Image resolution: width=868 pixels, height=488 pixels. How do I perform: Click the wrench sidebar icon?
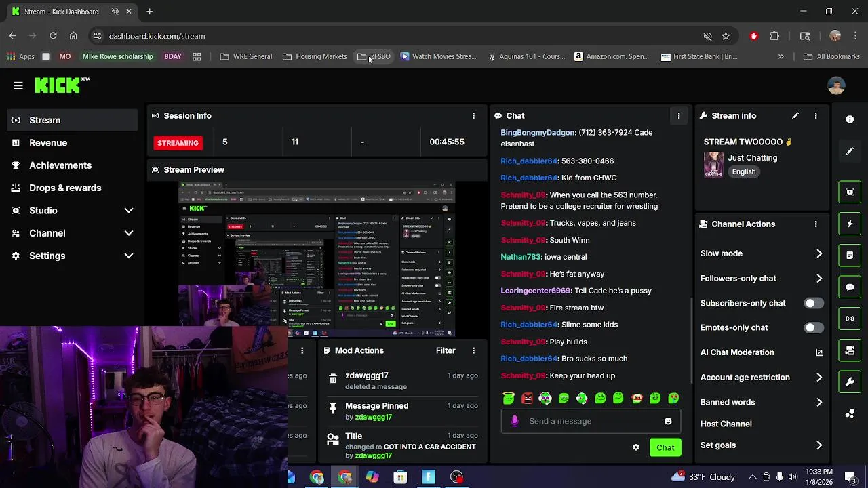point(850,382)
